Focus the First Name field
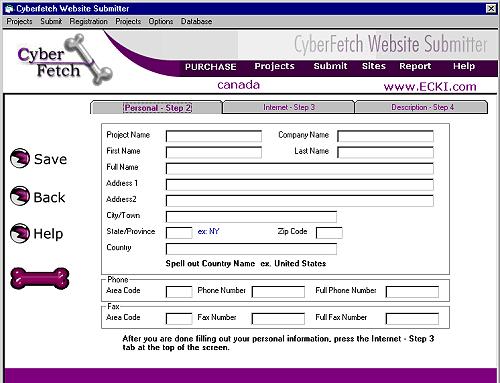 tap(214, 152)
